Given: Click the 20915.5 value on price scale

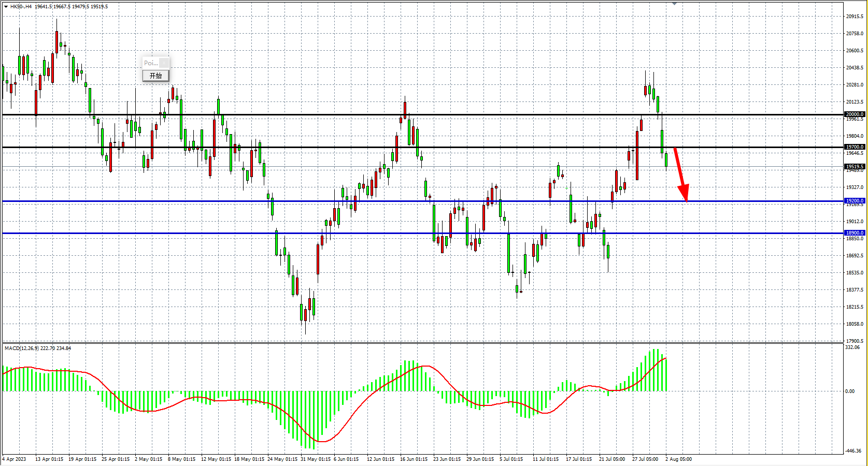Looking at the screenshot, I should tap(855, 17).
